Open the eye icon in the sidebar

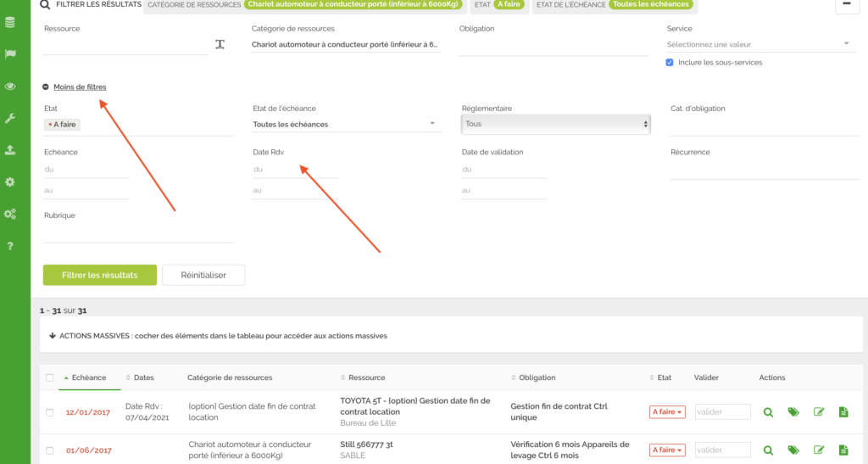(x=10, y=87)
